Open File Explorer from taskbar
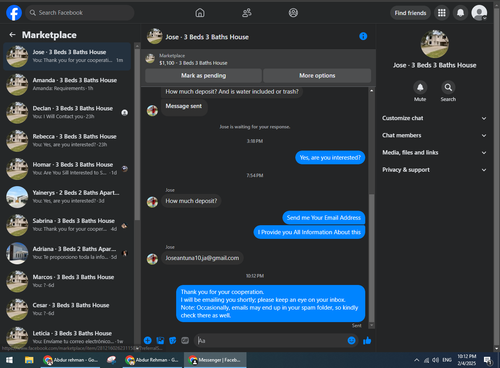Viewport: 500px width, 368px height. pyautogui.click(x=29, y=360)
